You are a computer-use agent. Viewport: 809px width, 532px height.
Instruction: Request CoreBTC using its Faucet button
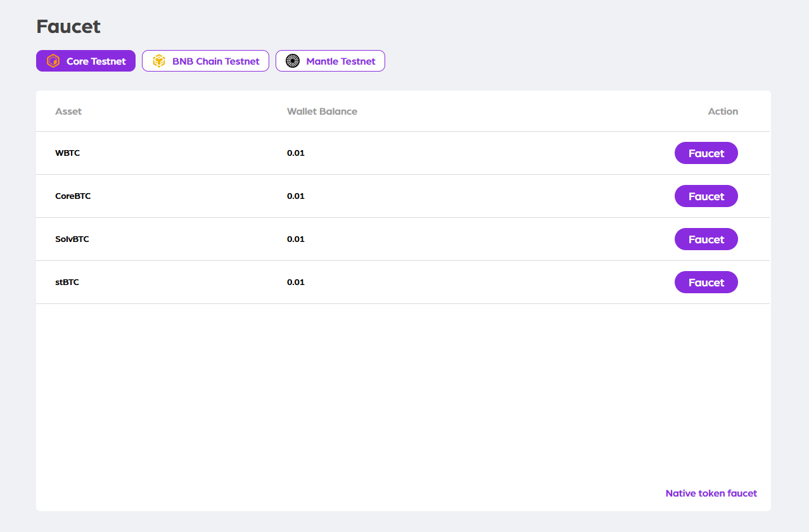pyautogui.click(x=706, y=196)
